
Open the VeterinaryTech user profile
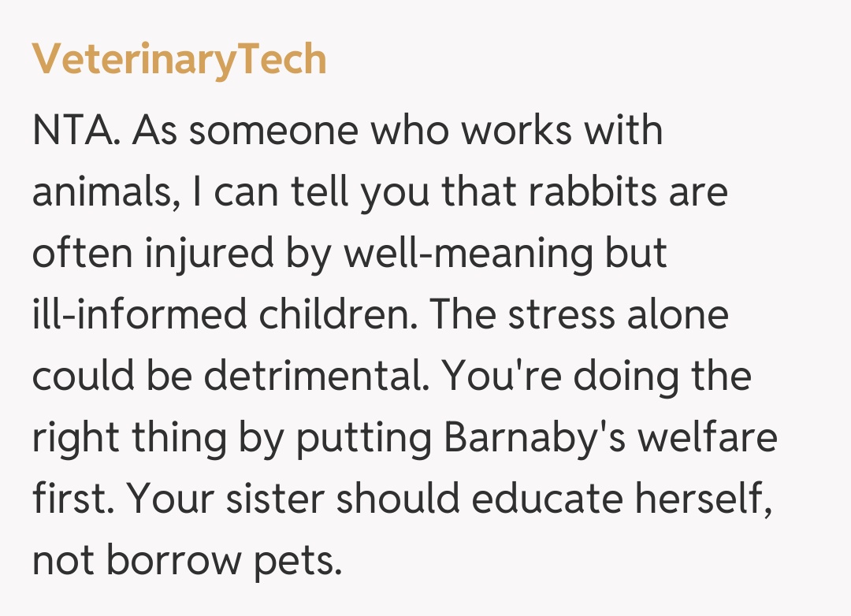pos(179,60)
